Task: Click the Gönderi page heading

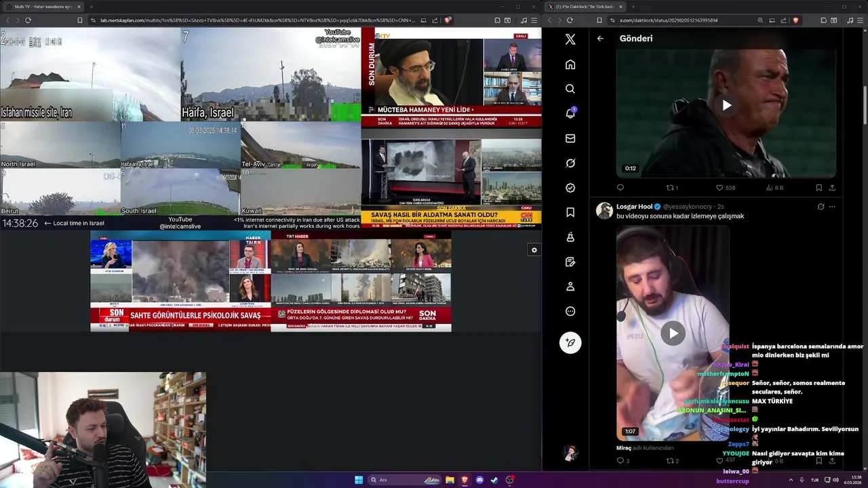Action: (x=636, y=39)
